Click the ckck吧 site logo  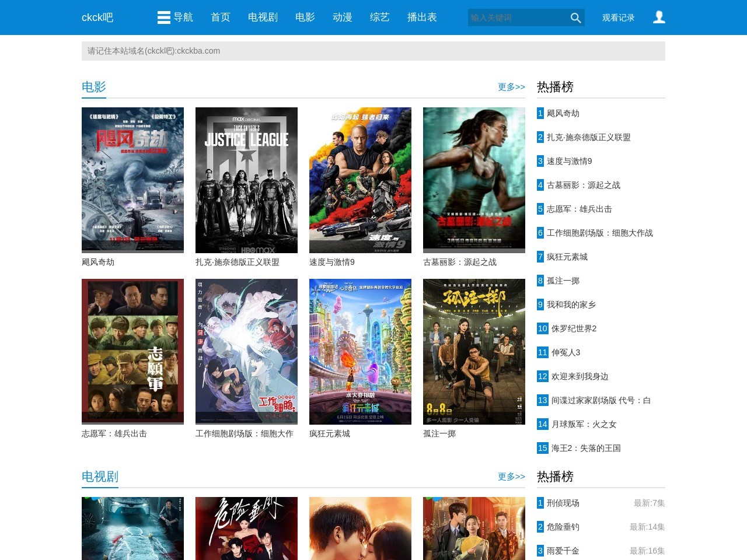point(97,17)
